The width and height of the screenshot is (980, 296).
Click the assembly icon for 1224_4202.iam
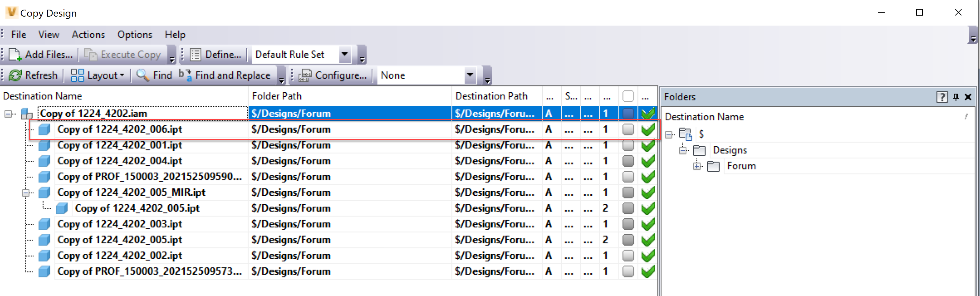click(27, 113)
